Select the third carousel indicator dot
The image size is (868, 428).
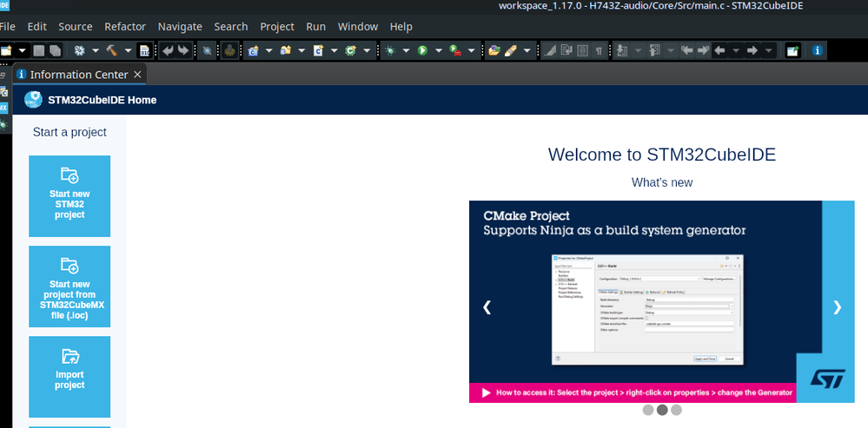click(676, 410)
